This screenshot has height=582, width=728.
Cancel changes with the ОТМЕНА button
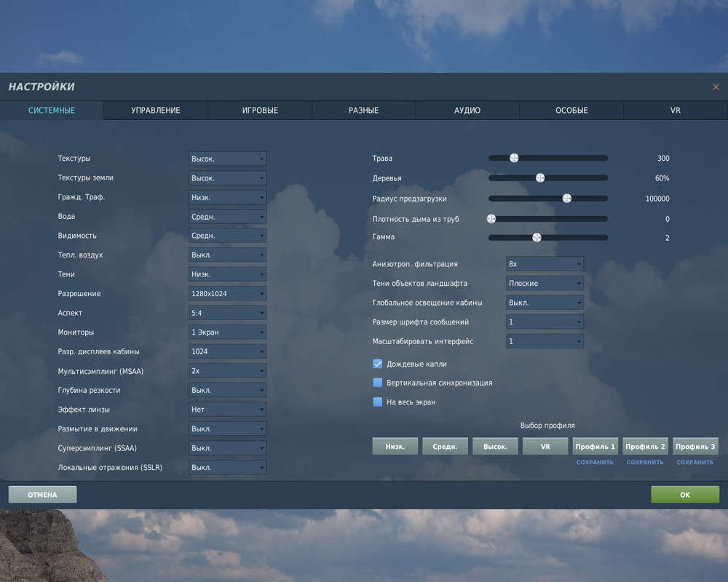[x=41, y=494]
